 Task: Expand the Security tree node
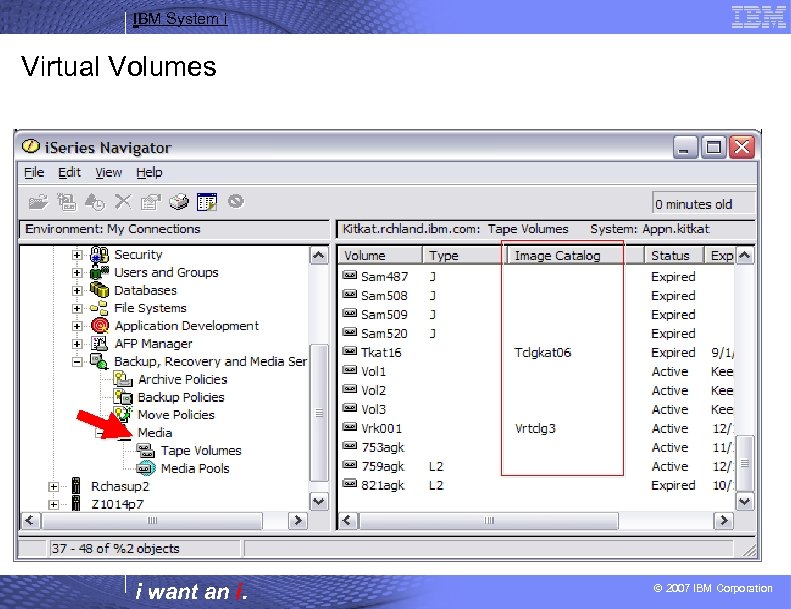pos(77,255)
